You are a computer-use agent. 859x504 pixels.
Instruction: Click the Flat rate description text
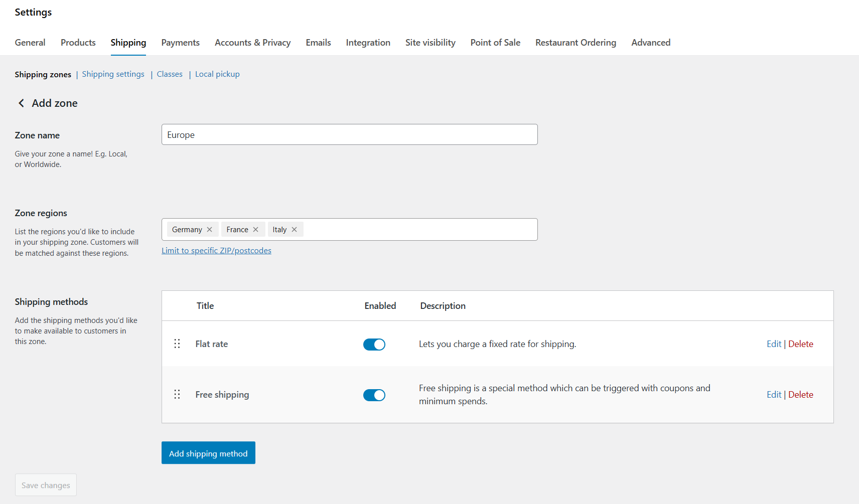click(498, 344)
